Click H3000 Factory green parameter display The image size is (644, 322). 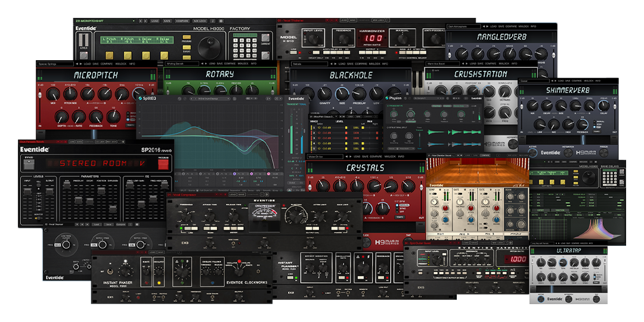(137, 40)
